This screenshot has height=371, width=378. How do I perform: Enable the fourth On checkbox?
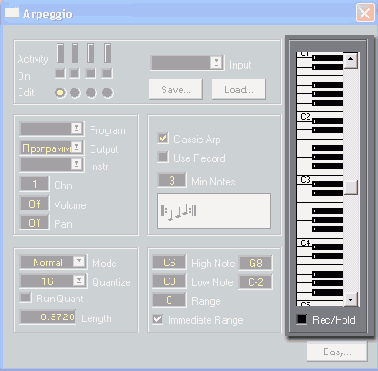107,73
